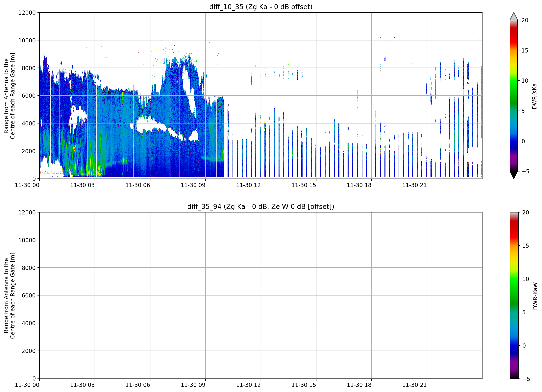Click the 0 tick on the DWR-KaW colorbar
Image resolution: width=542 pixels, height=392 pixels.
point(524,346)
